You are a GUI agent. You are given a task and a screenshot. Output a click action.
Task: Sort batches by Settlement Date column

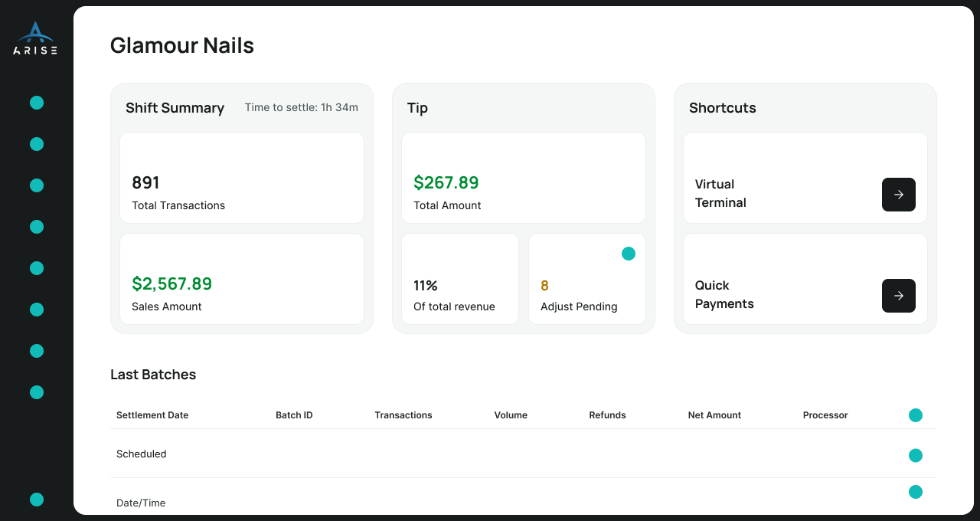tap(152, 415)
